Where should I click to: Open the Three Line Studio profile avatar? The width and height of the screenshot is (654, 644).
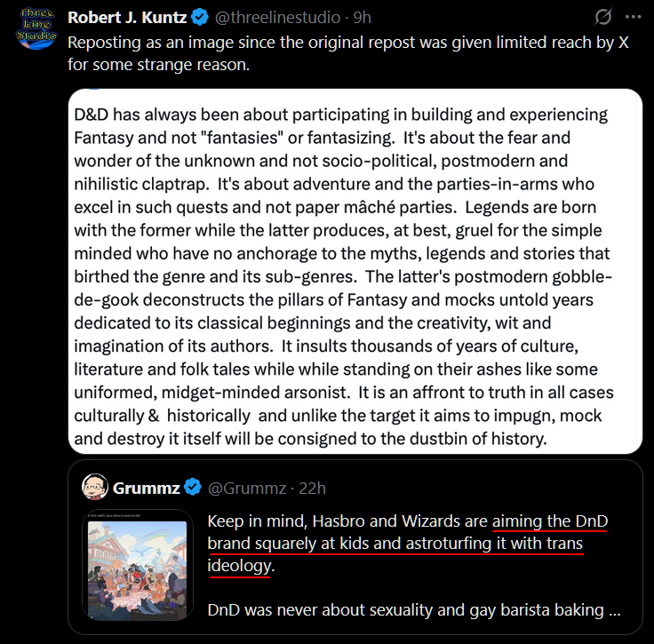click(x=36, y=28)
